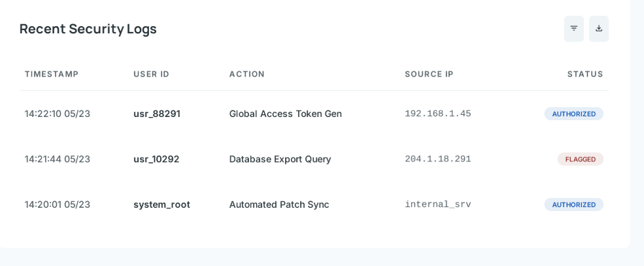Screen dimensions: 644x266
Task: Click Authorized badge for Automated Patch Sync
Action: (x=573, y=205)
